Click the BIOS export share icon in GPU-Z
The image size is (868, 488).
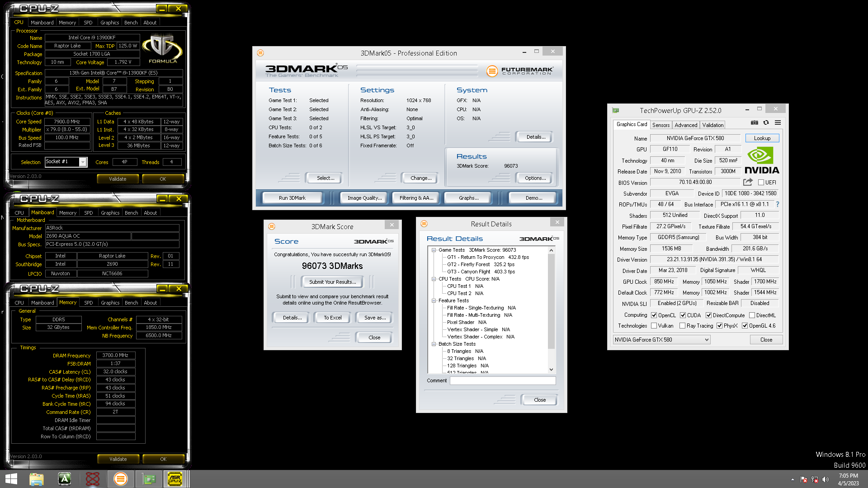click(x=748, y=182)
